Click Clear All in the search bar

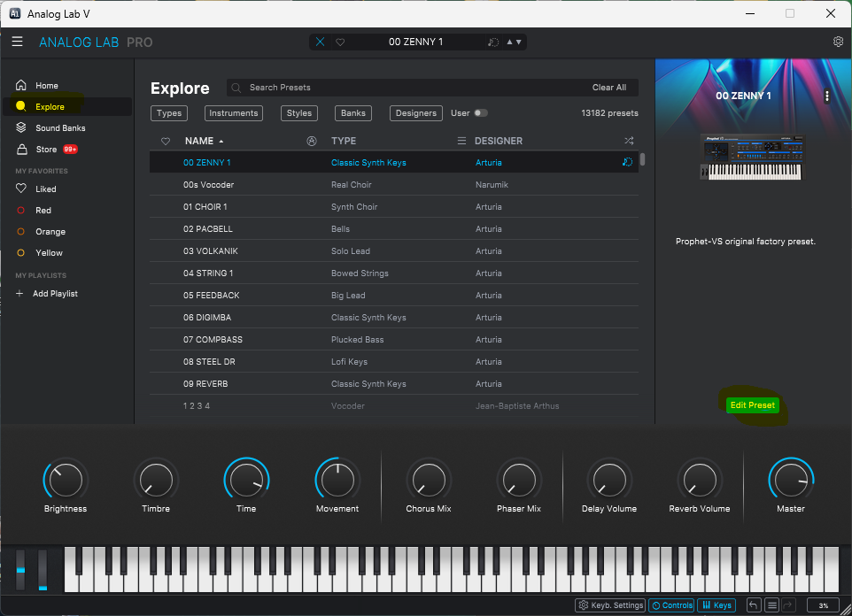click(x=608, y=88)
